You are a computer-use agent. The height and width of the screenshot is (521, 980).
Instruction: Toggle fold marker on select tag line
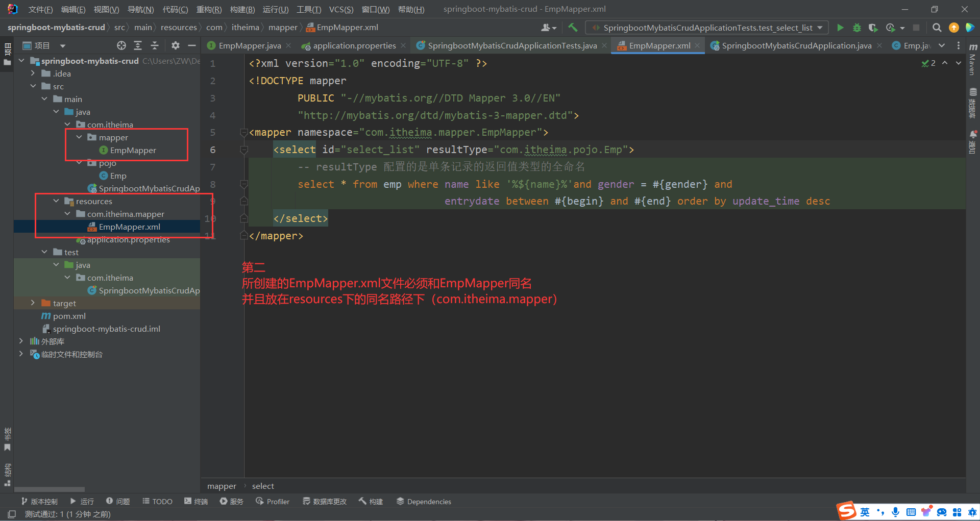pyautogui.click(x=244, y=150)
